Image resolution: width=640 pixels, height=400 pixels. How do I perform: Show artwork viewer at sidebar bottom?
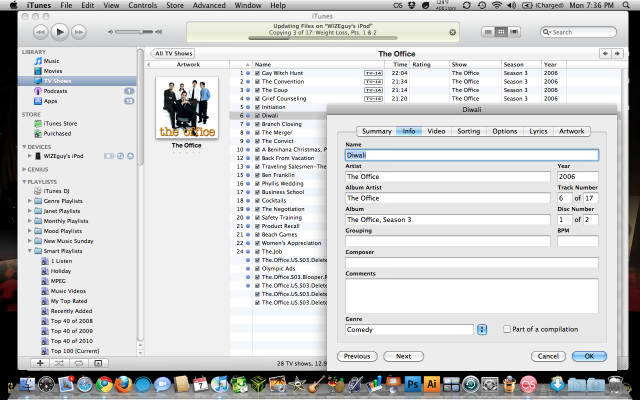(x=98, y=363)
